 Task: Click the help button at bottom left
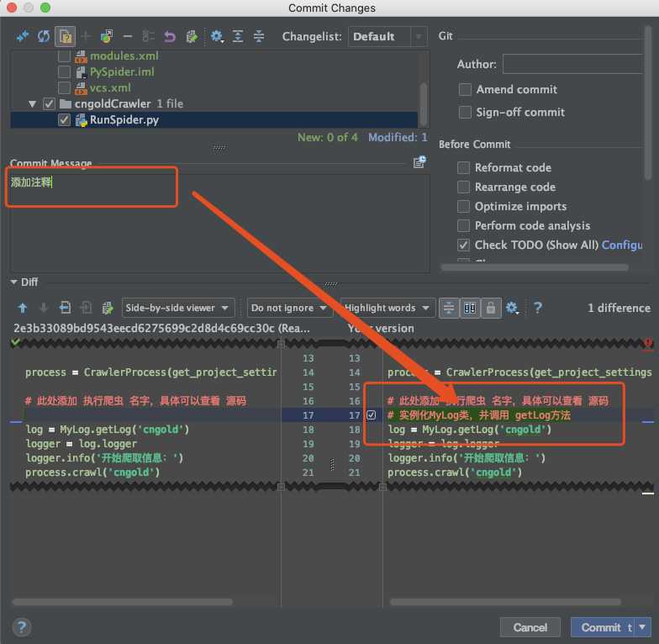tap(22, 627)
